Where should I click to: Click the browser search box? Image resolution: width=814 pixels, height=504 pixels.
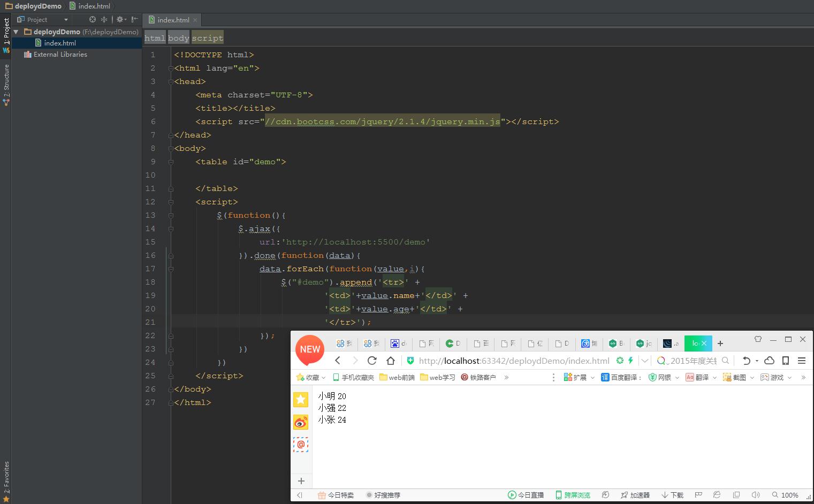click(x=693, y=361)
